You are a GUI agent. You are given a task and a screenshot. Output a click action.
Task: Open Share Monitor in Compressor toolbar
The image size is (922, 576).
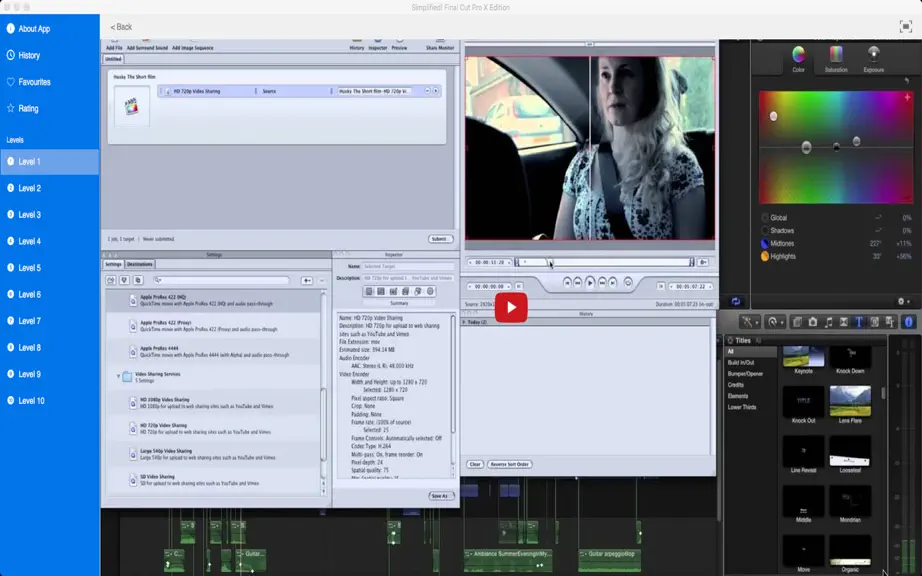440,45
